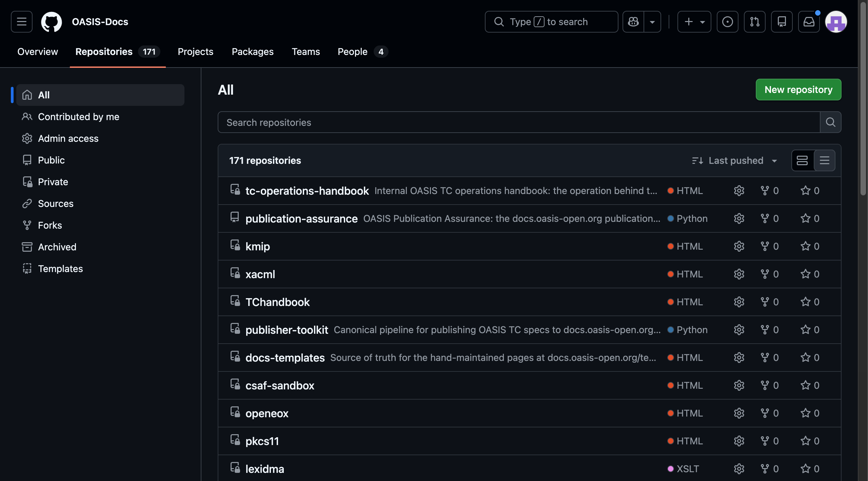Filter by Admin access
This screenshot has height=481, width=868.
click(100, 138)
